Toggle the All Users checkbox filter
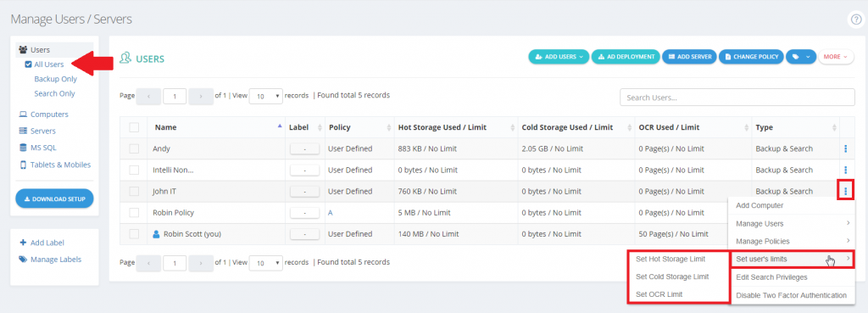Image resolution: width=868 pixels, height=313 pixels. click(28, 64)
